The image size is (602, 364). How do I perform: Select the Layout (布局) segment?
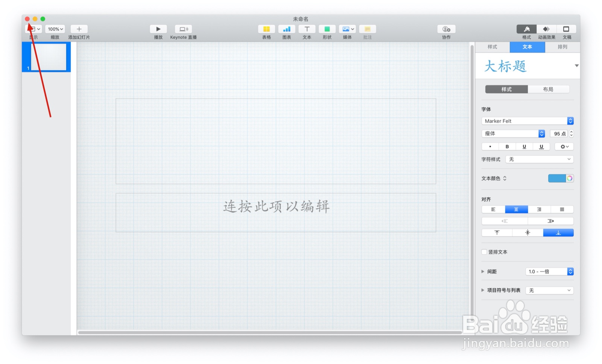tap(548, 89)
